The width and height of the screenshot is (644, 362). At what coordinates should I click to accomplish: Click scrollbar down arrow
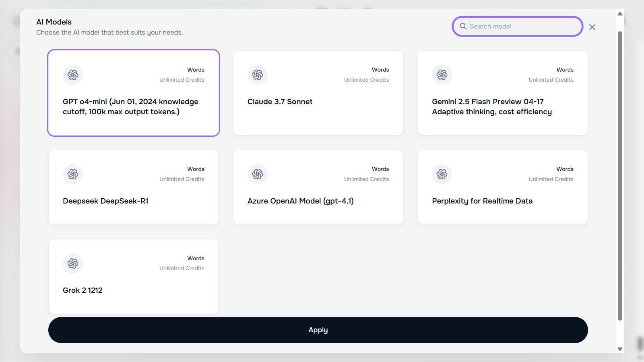pyautogui.click(x=620, y=349)
